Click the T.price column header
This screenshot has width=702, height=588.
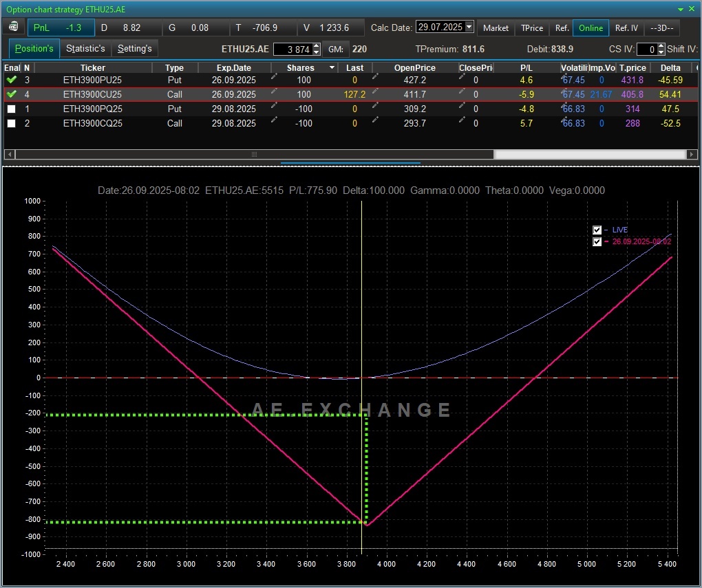tap(632, 67)
